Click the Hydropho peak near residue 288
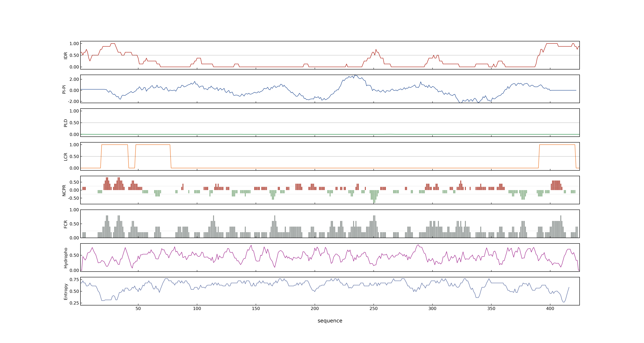The width and height of the screenshot is (644, 343). pyautogui.click(x=418, y=245)
